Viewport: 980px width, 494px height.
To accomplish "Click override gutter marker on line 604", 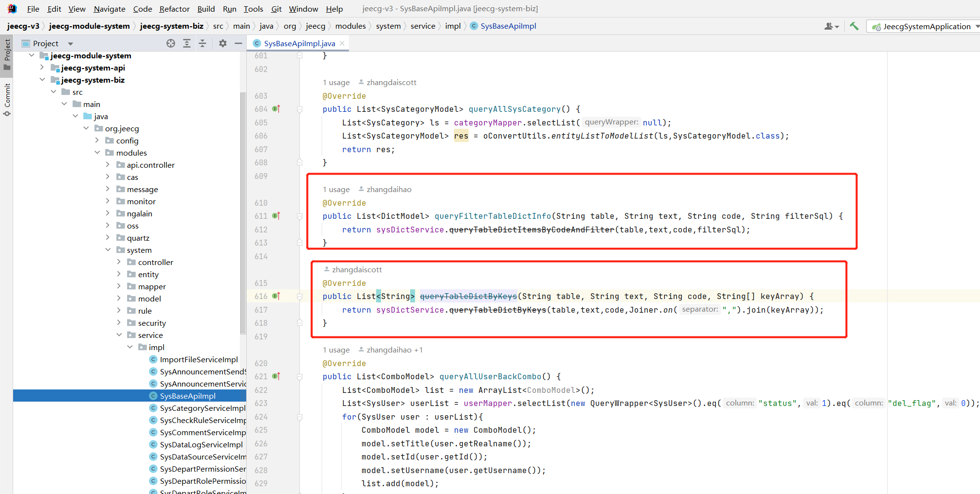I will point(276,109).
